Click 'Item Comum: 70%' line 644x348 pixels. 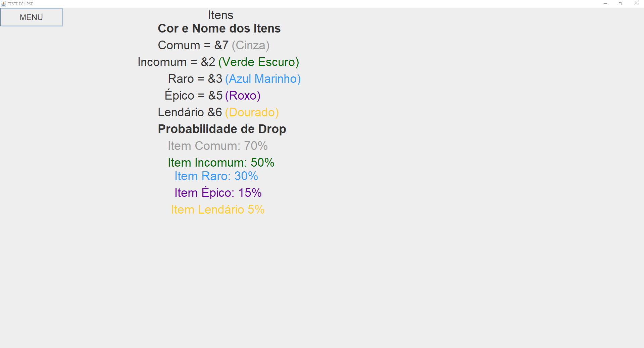click(218, 146)
